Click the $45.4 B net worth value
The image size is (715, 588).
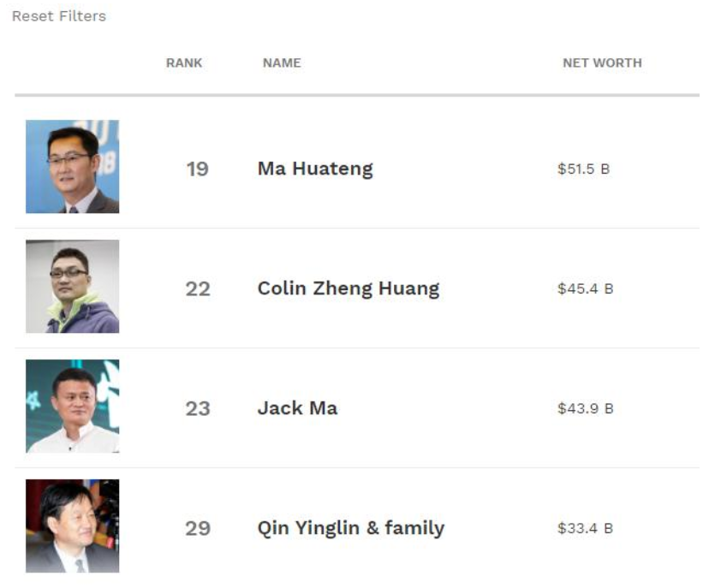pos(585,289)
